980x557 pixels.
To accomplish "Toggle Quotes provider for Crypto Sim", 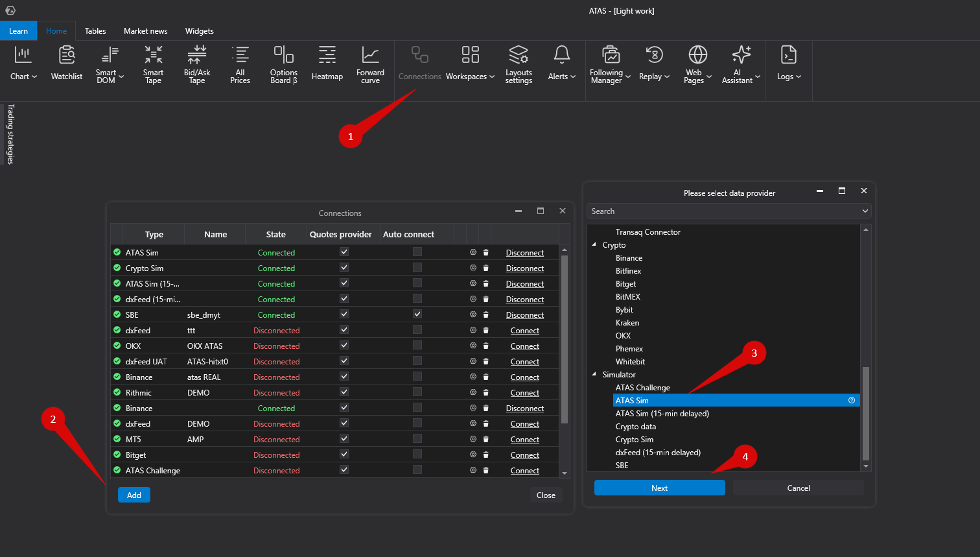I will 344,267.
